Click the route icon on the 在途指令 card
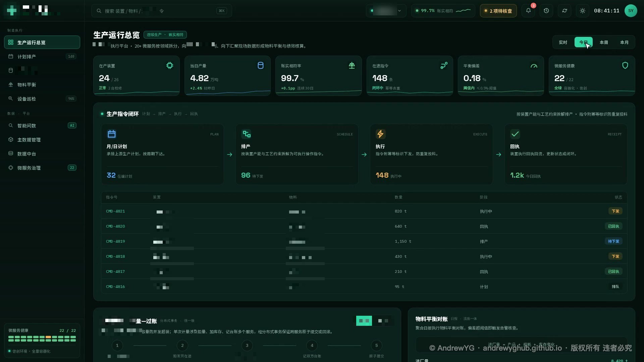The image size is (644, 362). click(444, 65)
